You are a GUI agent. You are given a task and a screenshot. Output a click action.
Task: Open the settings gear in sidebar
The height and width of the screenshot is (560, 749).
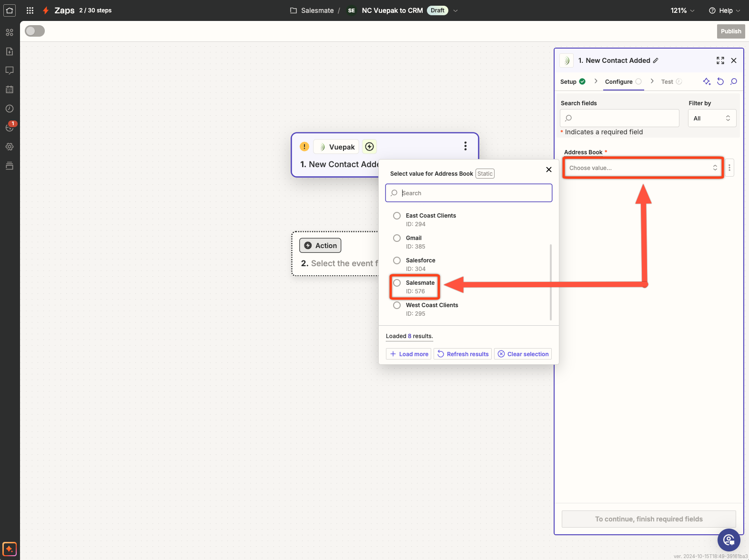10,147
